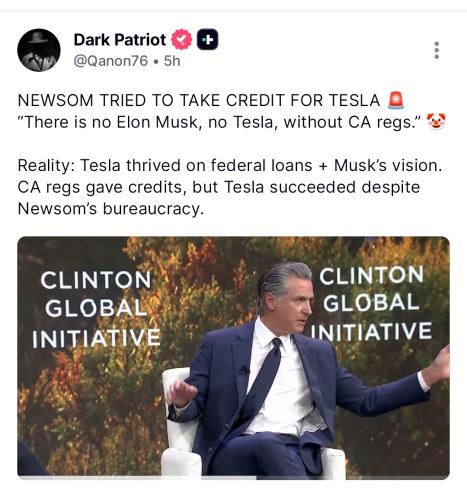Tap the speaker's blue necktie in the video

(265, 378)
